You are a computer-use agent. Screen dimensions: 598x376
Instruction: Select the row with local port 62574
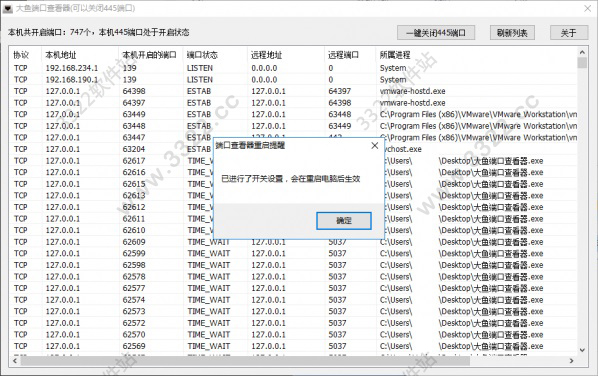tap(293, 300)
